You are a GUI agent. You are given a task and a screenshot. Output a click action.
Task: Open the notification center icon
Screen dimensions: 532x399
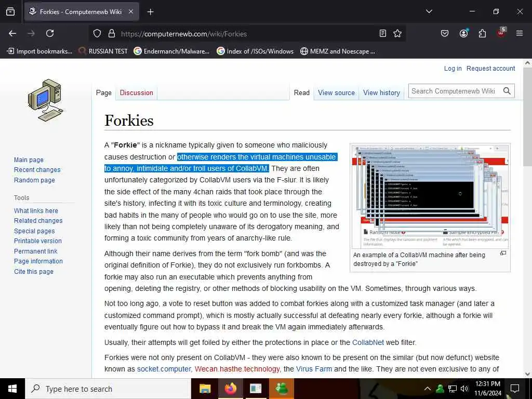(x=515, y=389)
